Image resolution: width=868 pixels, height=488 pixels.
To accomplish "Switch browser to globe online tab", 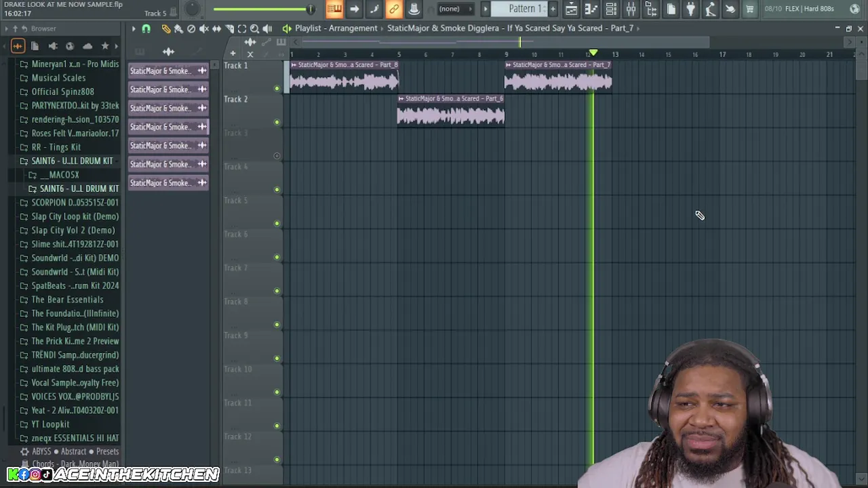I will click(x=70, y=46).
